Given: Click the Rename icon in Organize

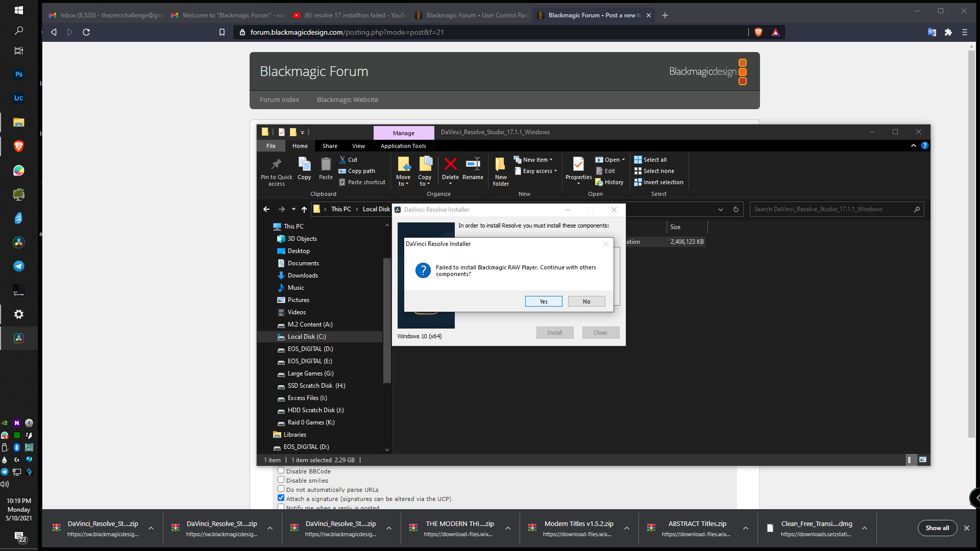Looking at the screenshot, I should [473, 164].
